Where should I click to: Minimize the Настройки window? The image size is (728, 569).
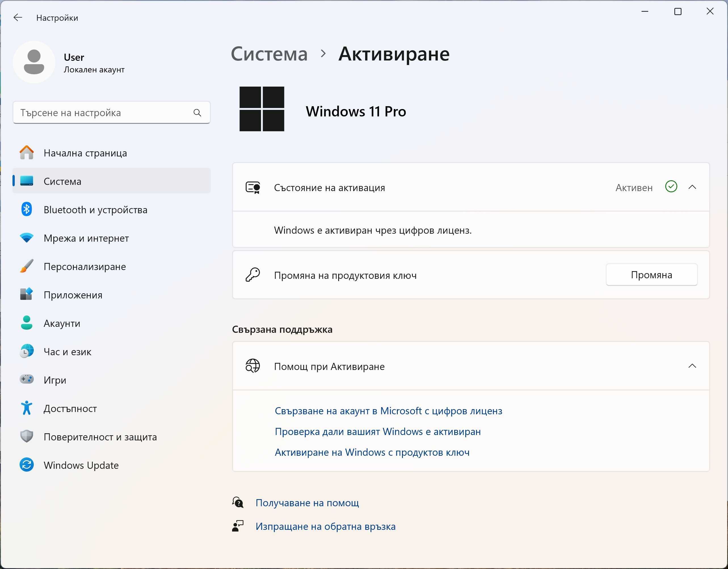tap(645, 12)
